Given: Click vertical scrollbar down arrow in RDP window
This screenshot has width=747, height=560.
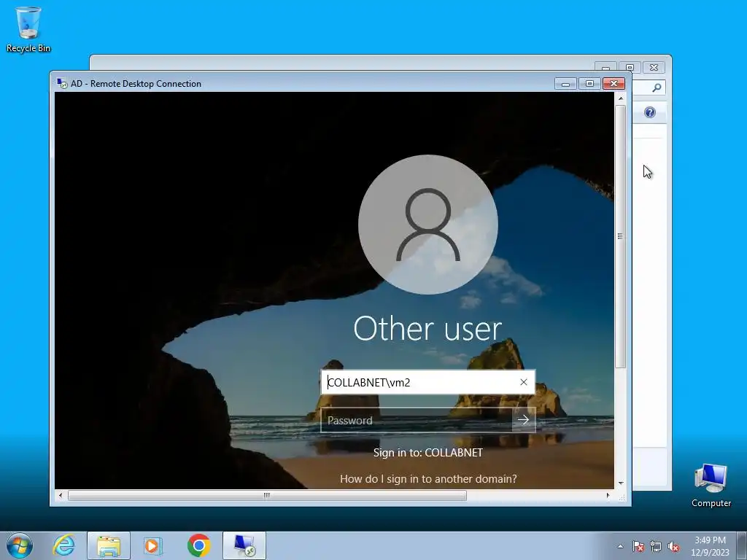Looking at the screenshot, I should [x=620, y=483].
